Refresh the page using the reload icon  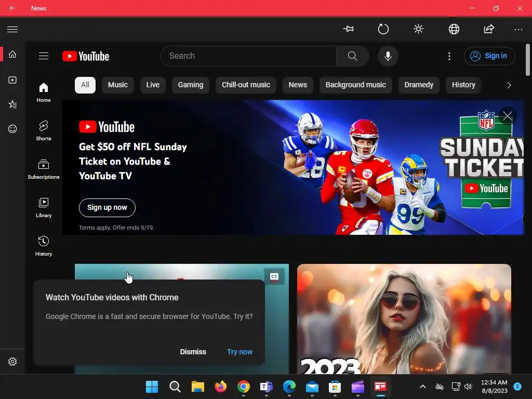383,29
